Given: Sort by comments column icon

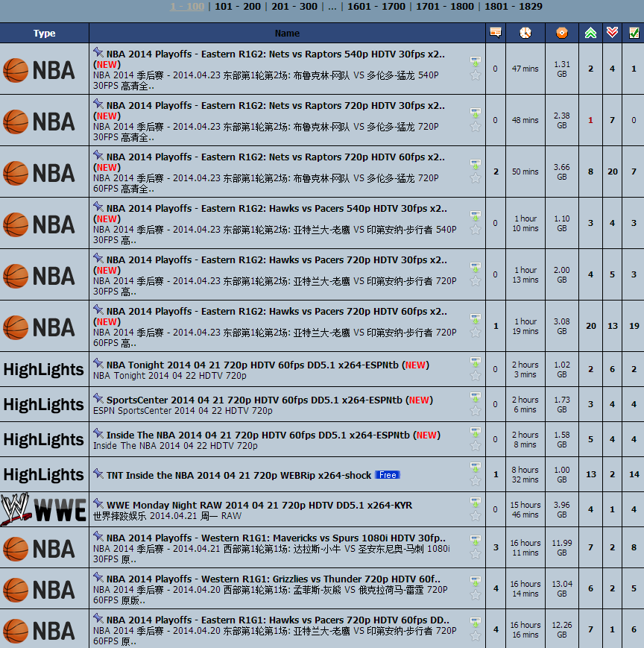Looking at the screenshot, I should (495, 33).
